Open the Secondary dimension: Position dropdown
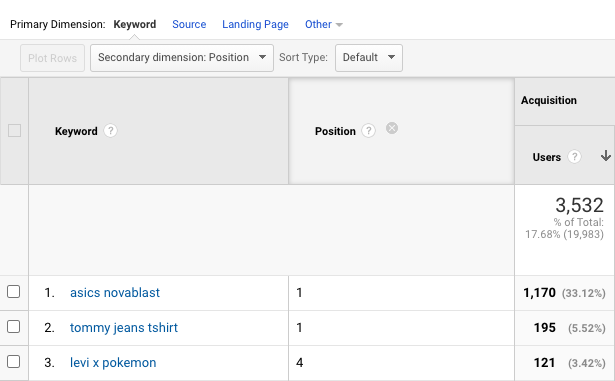The height and width of the screenshot is (381, 615). tap(182, 58)
